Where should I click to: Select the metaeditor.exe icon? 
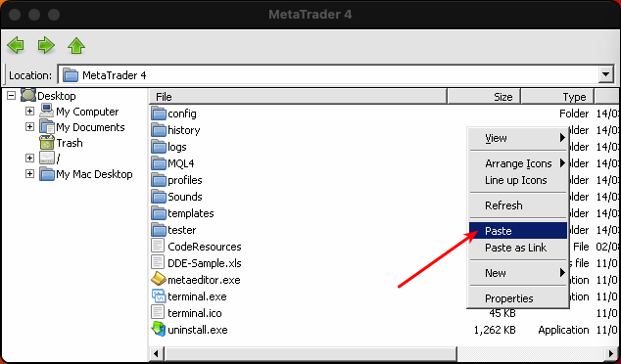[x=159, y=279]
